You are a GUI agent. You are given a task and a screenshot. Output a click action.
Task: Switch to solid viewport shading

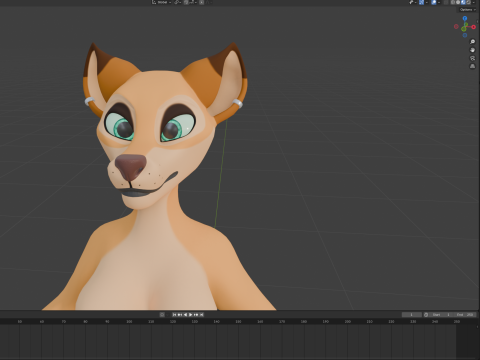click(458, 2)
